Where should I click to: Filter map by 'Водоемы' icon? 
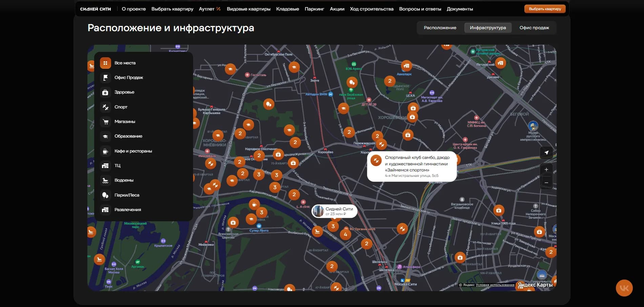(105, 180)
